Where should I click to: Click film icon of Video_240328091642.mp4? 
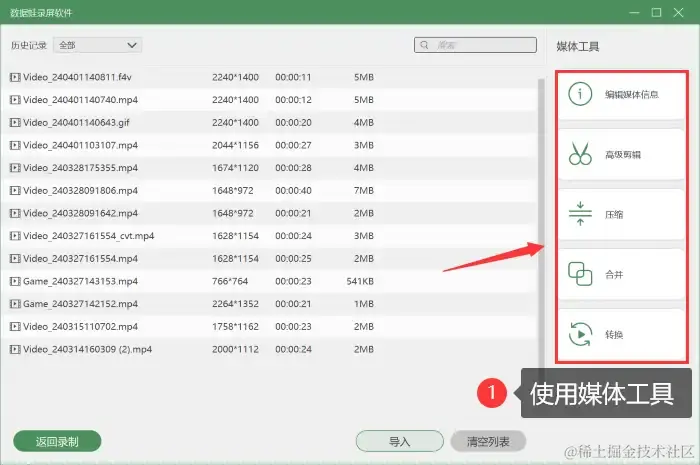[x=15, y=213]
